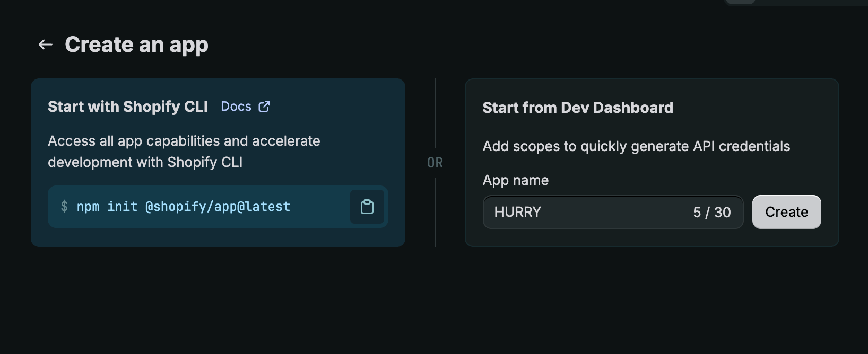Click the Create button
Screen dimensions: 868x354
pyautogui.click(x=787, y=212)
